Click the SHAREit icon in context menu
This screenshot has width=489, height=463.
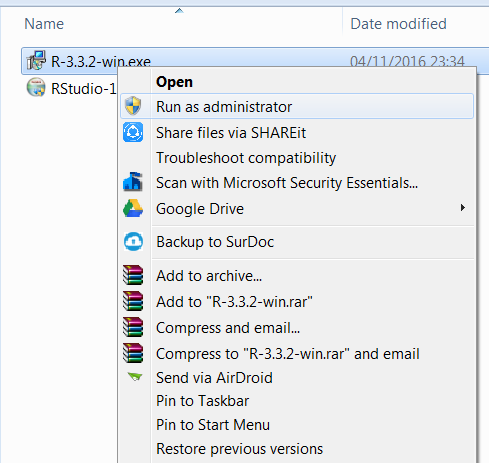133,132
